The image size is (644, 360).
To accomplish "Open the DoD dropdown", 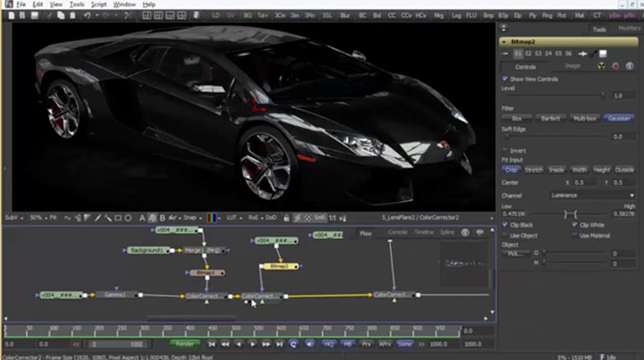I will 271,218.
